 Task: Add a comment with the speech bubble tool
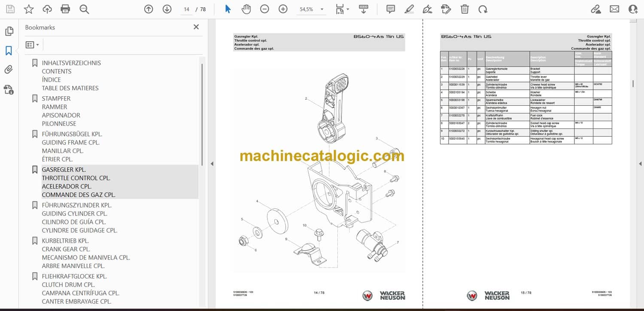click(390, 9)
